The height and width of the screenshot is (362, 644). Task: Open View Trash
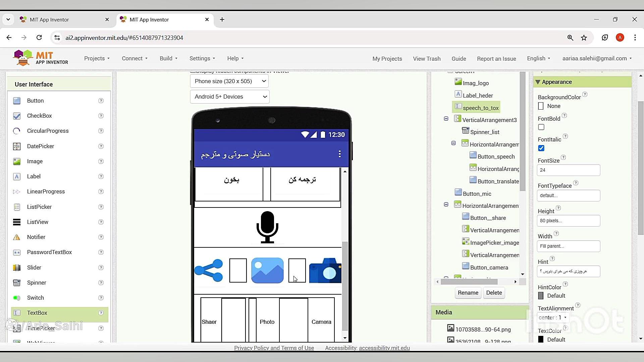427,59
